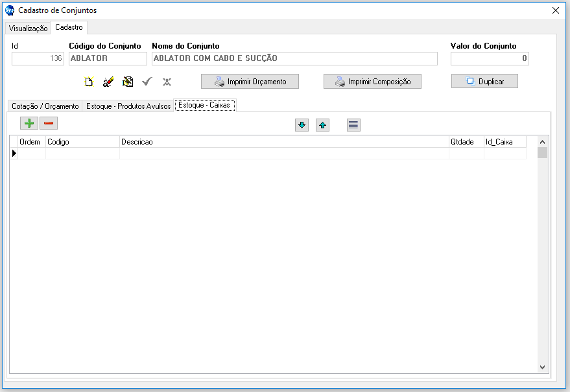Click the new record icon
The height and width of the screenshot is (392, 570).
[x=89, y=82]
